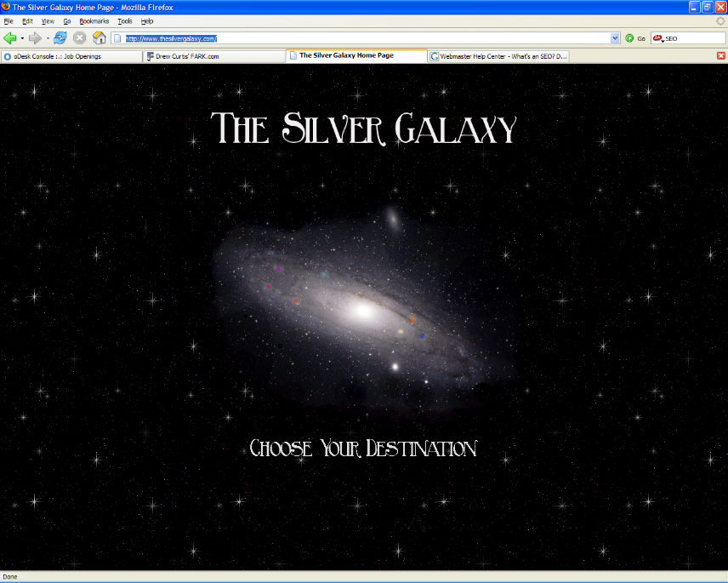This screenshot has width=728, height=583.
Task: Click the green Back arrow button
Action: click(10, 38)
